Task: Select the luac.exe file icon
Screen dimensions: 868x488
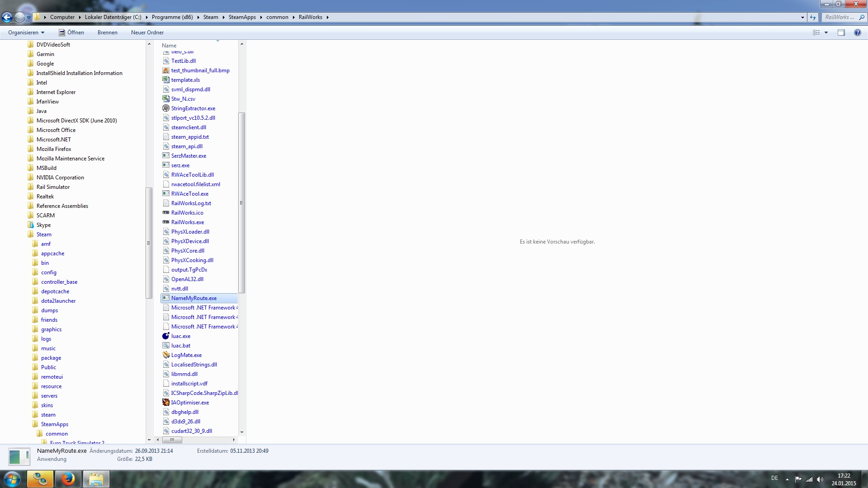Action: point(166,336)
